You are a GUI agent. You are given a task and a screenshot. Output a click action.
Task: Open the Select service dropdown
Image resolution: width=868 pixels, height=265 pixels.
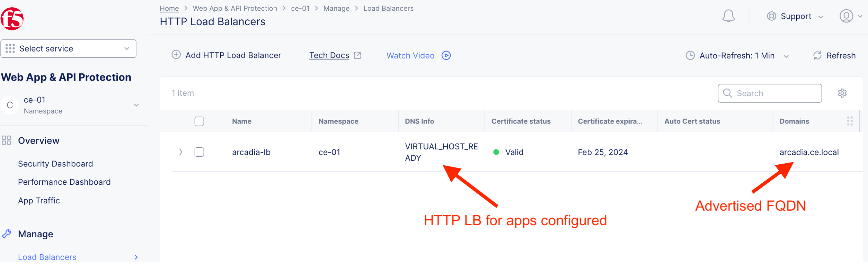tap(68, 49)
